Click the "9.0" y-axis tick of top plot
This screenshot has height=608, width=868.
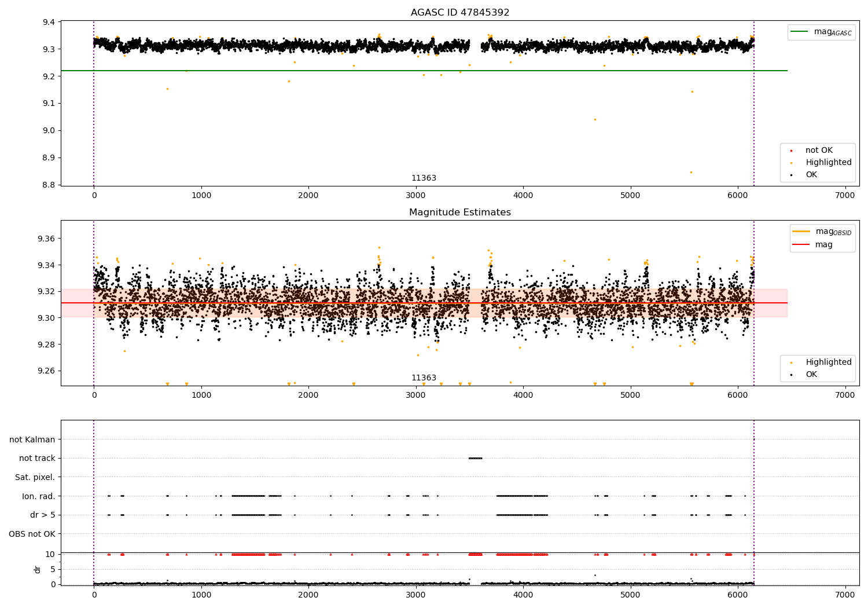(x=50, y=131)
